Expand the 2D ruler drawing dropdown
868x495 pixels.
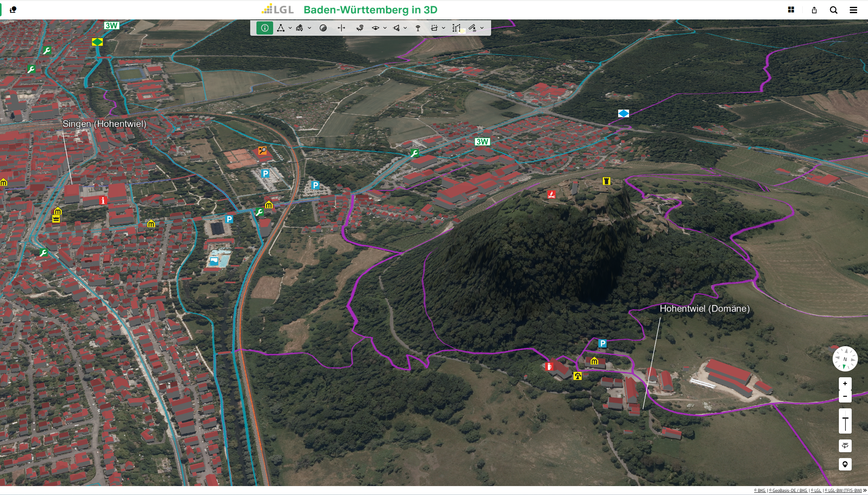point(482,28)
